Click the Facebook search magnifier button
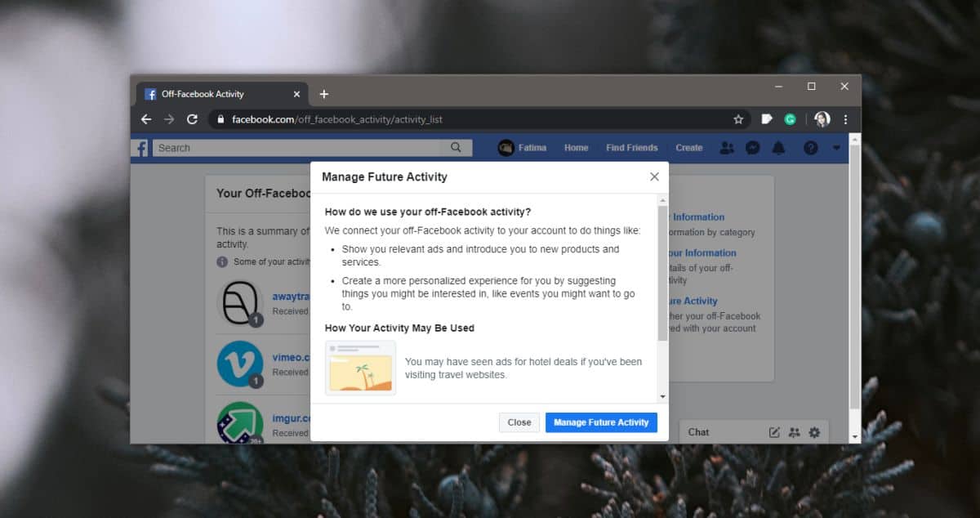Image resolution: width=980 pixels, height=518 pixels. 456,148
